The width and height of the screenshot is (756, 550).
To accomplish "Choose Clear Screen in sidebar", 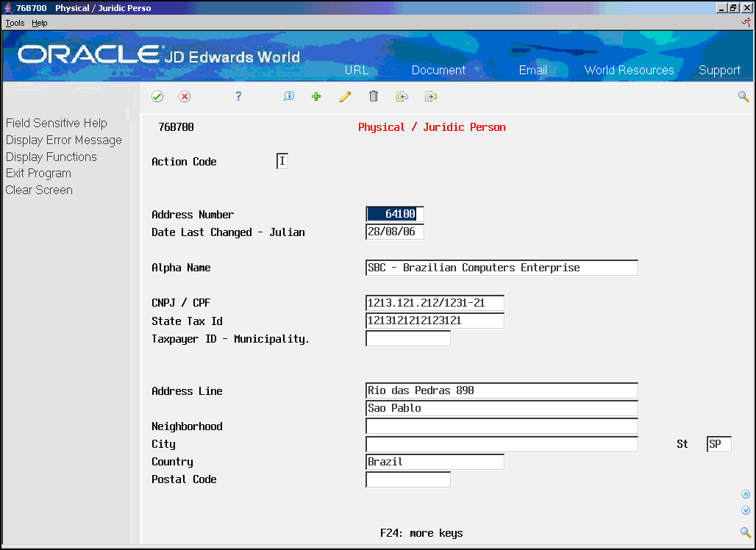I will [x=39, y=190].
